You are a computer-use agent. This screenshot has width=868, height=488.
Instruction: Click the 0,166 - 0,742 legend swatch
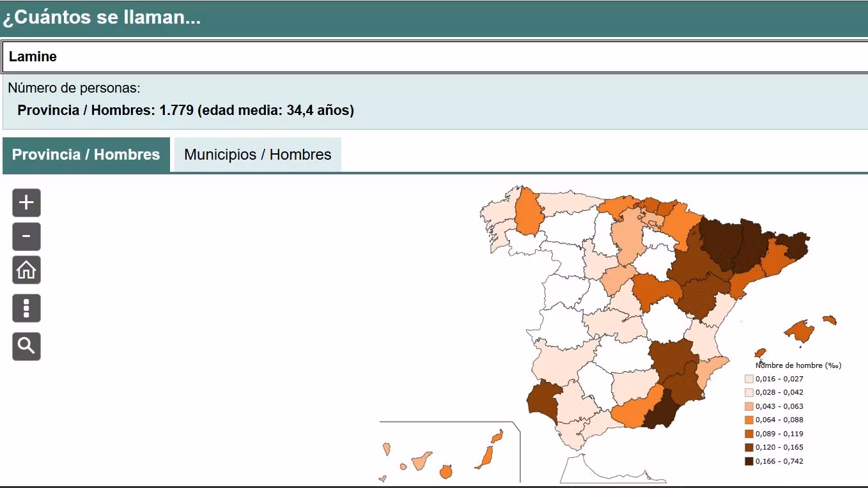[x=749, y=461]
